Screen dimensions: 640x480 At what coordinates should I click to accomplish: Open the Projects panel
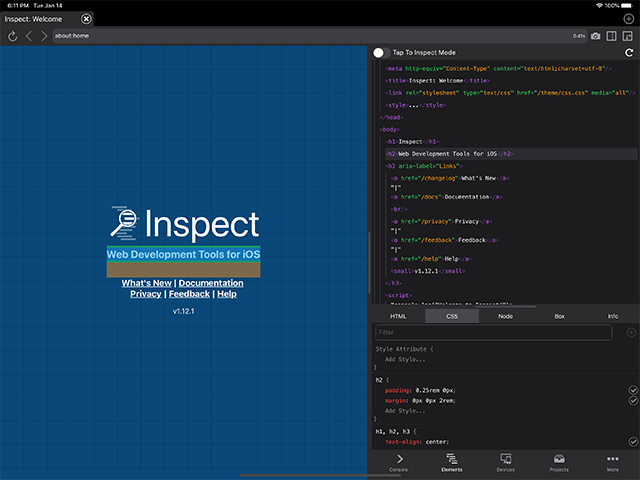559,463
